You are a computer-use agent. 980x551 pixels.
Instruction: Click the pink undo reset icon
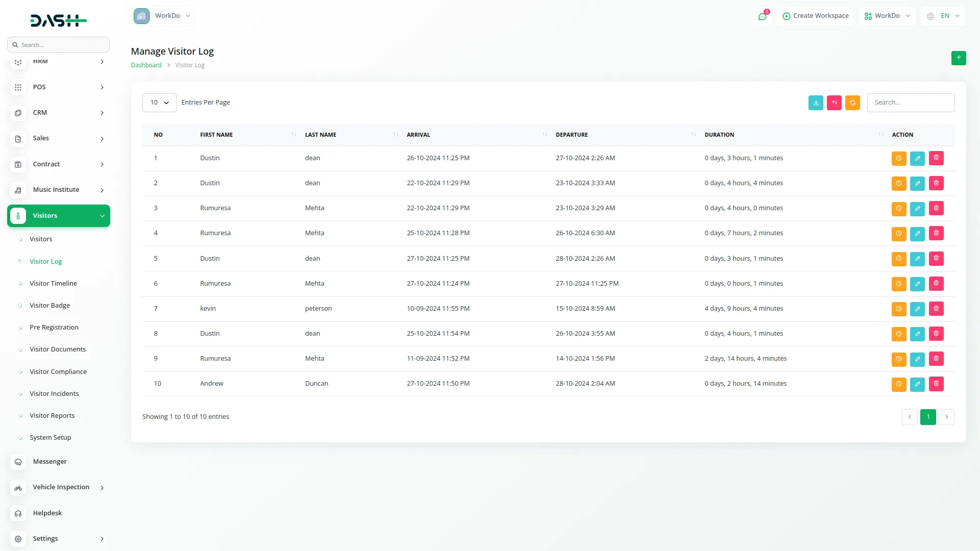coord(834,103)
